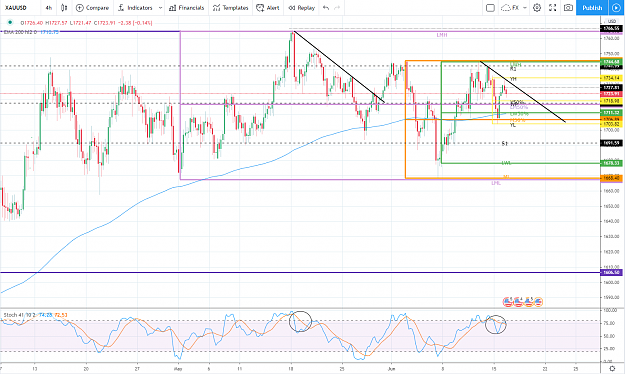
Task: Open the rightmost economic event flag marker
Action: click(x=538, y=302)
